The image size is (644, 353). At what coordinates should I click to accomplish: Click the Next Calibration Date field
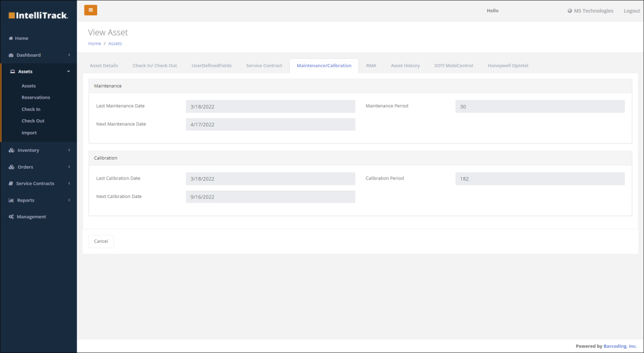click(270, 197)
